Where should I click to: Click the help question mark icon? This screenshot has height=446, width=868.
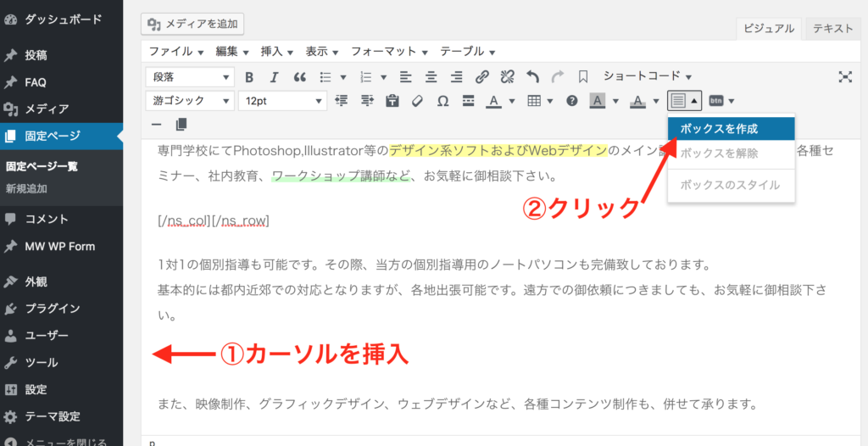[572, 101]
